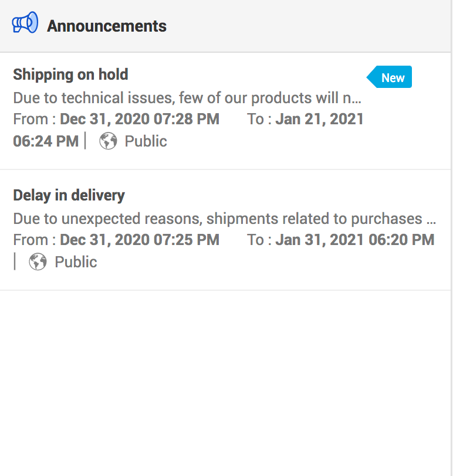The width and height of the screenshot is (453, 476).
Task: Click the Dec 31, 2020 07:25 PM date
Action: point(140,240)
